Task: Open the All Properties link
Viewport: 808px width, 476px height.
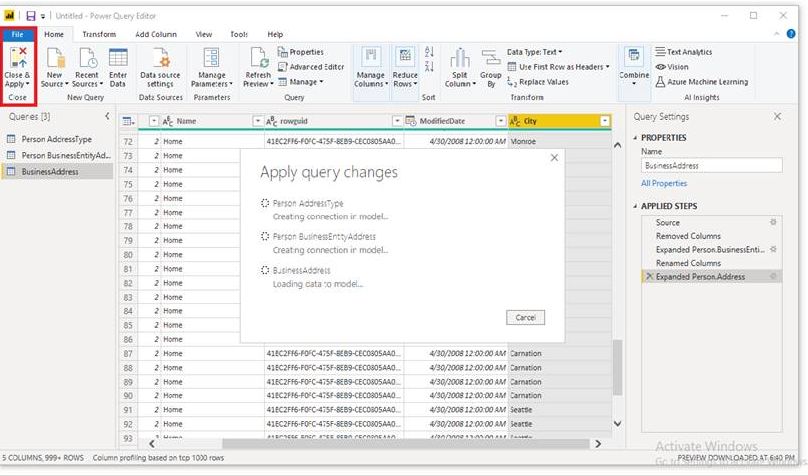Action: 664,183
